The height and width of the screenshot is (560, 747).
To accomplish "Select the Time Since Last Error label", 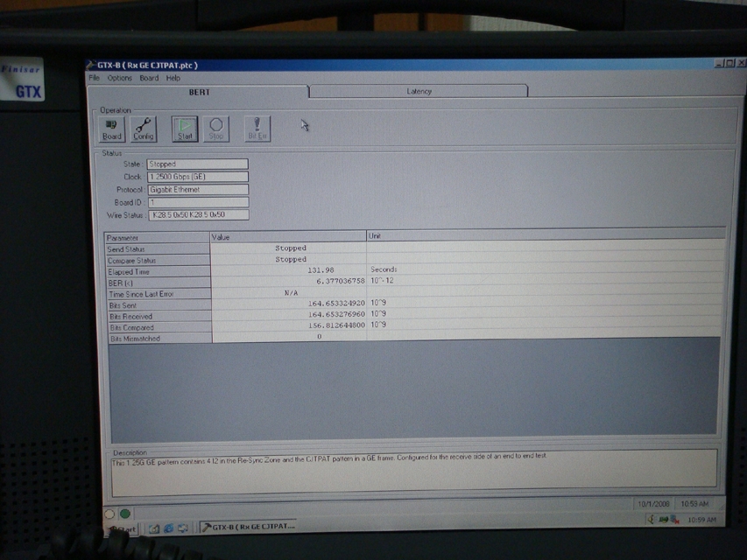I will [159, 294].
